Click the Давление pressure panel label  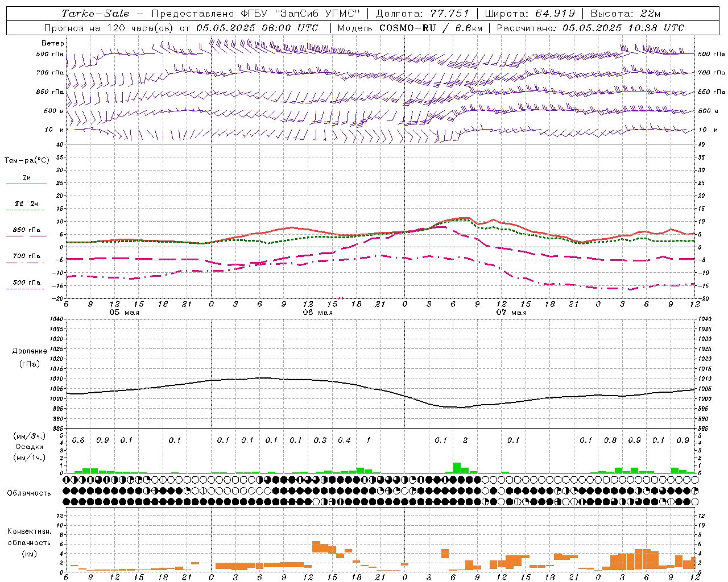coord(30,351)
